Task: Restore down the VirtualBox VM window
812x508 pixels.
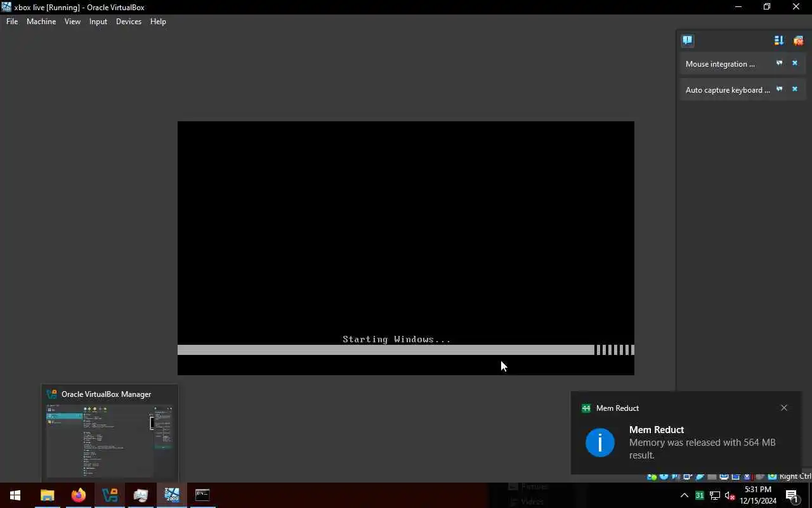Action: [767, 7]
